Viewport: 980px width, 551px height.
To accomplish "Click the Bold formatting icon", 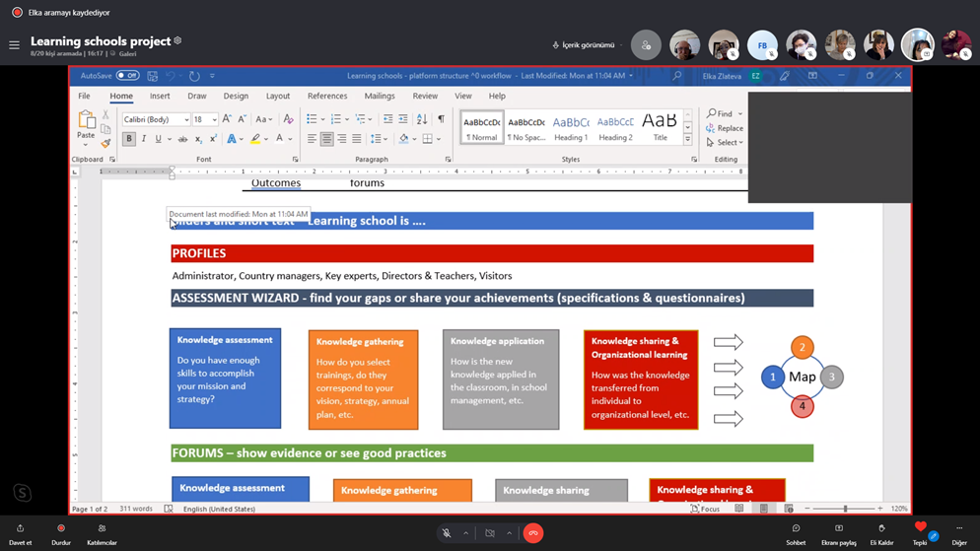I will 128,139.
